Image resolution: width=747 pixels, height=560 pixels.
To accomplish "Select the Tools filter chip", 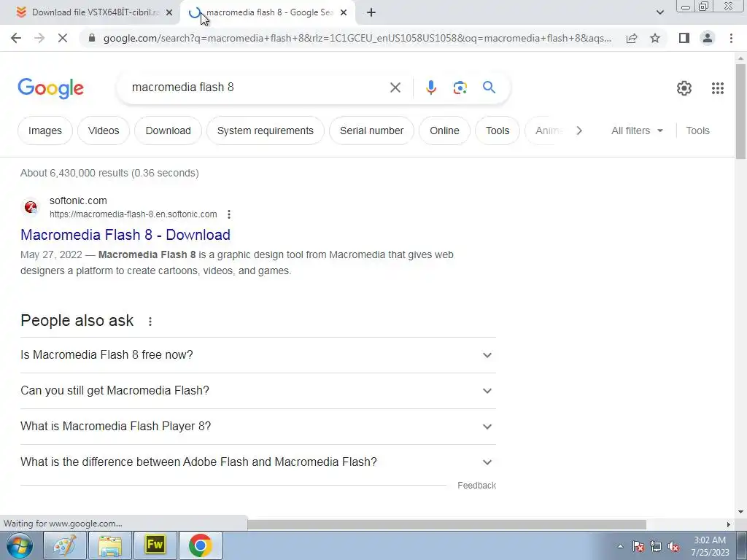I will (498, 131).
